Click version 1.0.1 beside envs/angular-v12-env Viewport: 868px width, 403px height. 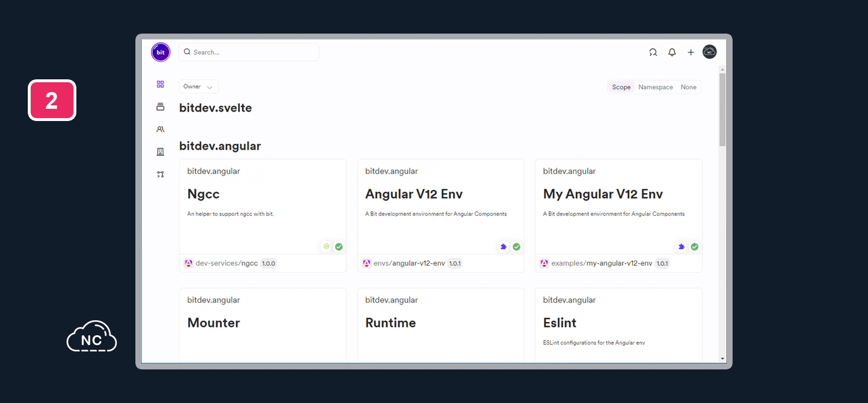point(455,263)
